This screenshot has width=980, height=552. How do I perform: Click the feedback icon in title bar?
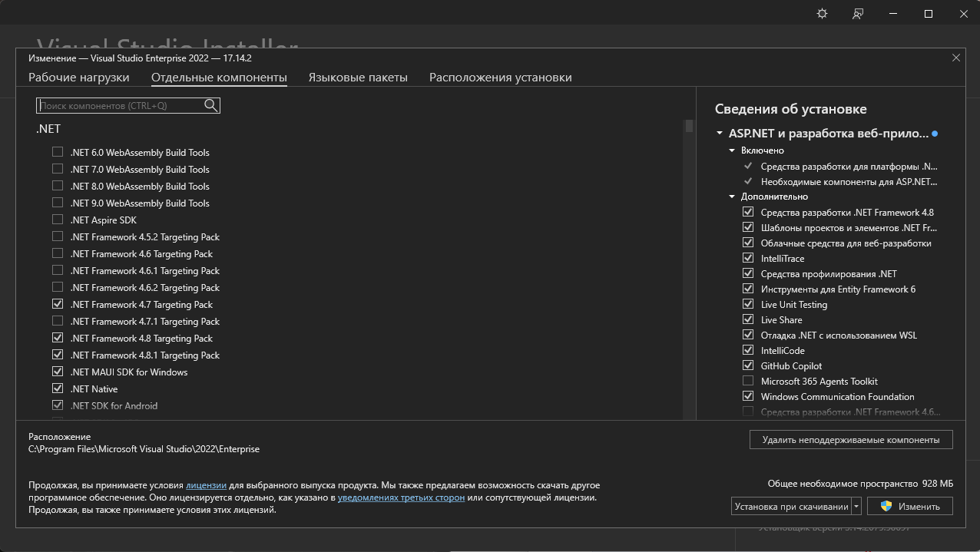(858, 14)
